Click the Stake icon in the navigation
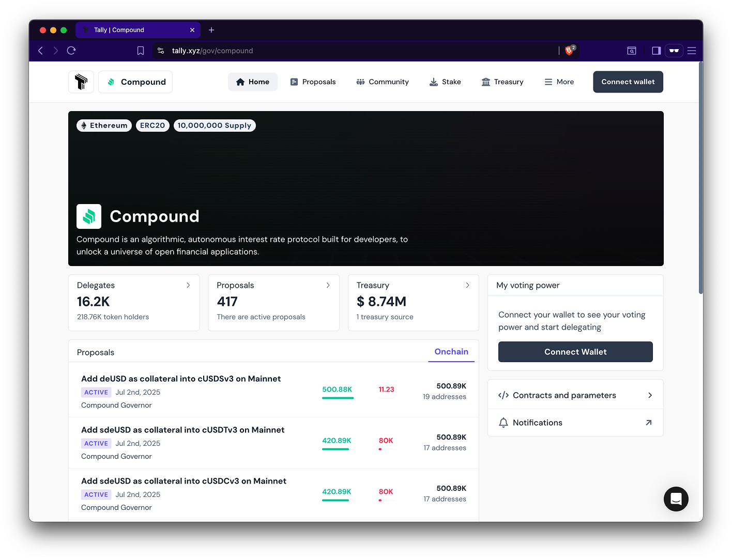The image size is (732, 560). pos(433,82)
